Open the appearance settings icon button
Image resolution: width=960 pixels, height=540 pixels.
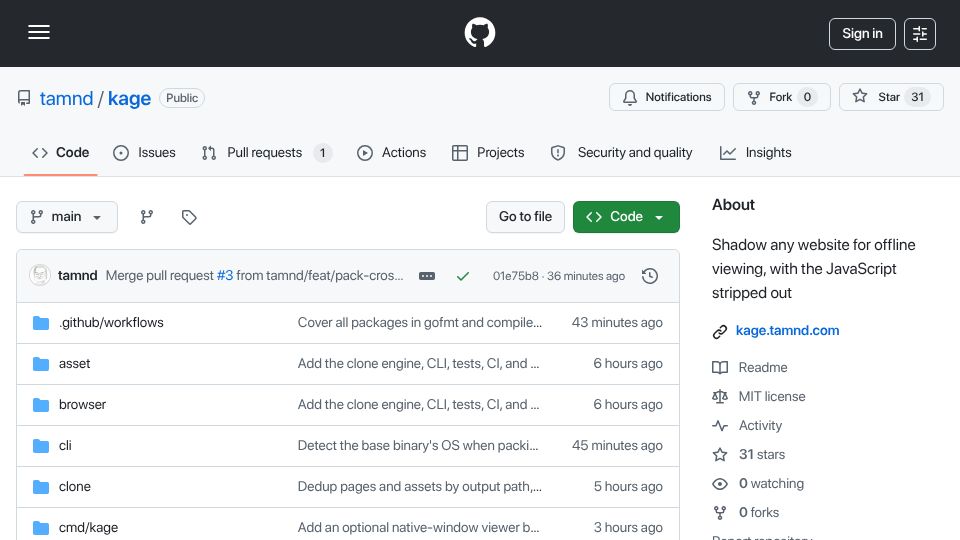tap(920, 34)
